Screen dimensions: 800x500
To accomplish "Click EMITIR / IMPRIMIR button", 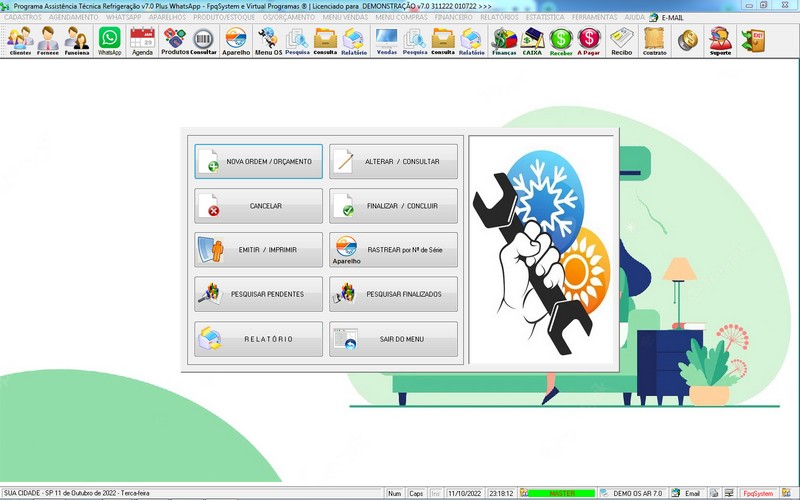I will click(x=258, y=249).
